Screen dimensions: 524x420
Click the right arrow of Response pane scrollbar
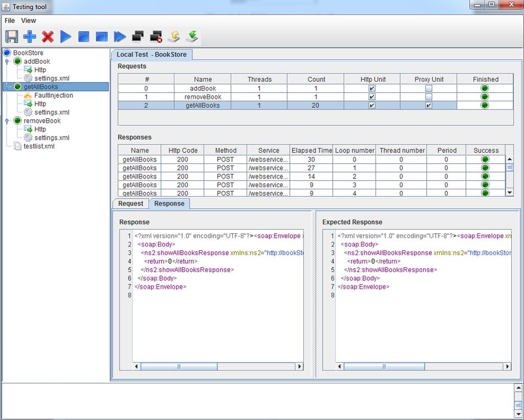(299, 366)
